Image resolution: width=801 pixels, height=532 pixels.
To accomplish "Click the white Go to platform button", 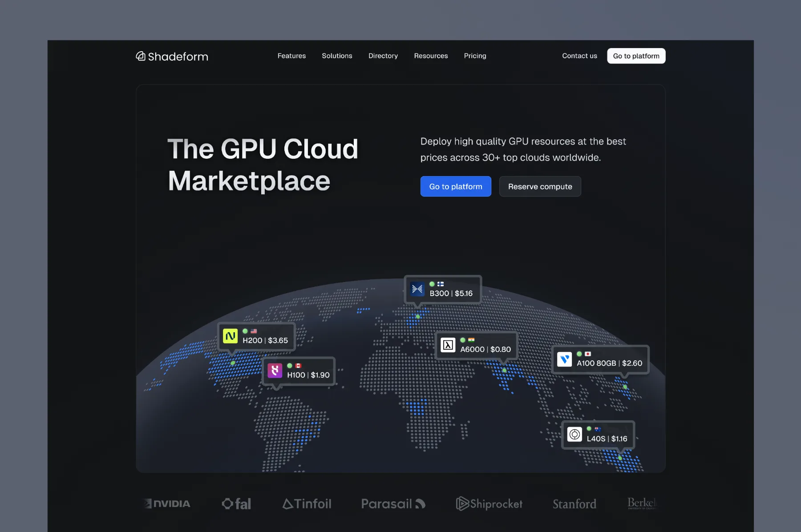I will click(636, 56).
